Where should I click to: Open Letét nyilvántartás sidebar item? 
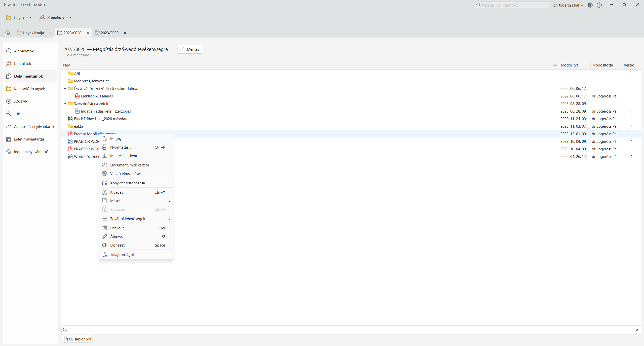(29, 139)
